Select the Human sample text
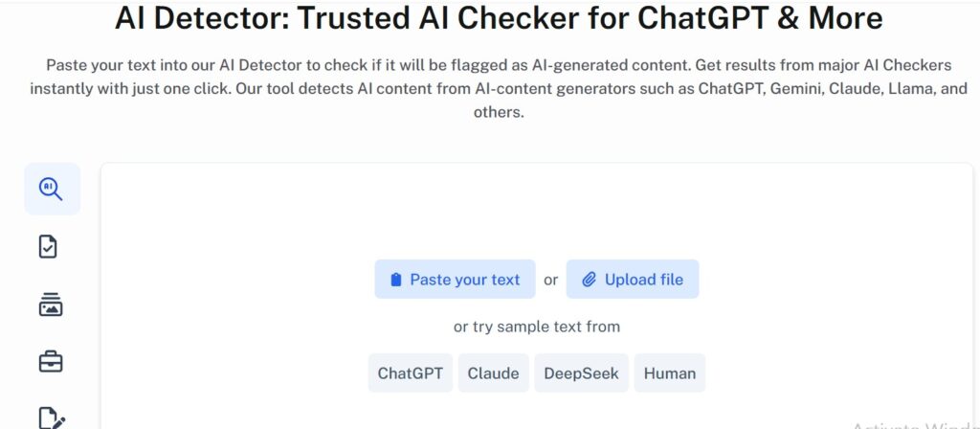This screenshot has height=429, width=980. [669, 373]
